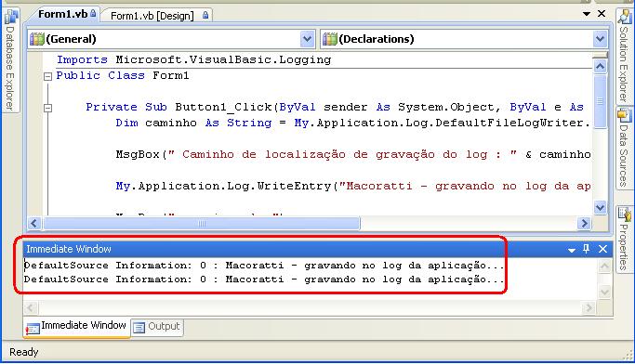
Task: Click the lock icon on Form1.vb tab
Action: (x=93, y=13)
